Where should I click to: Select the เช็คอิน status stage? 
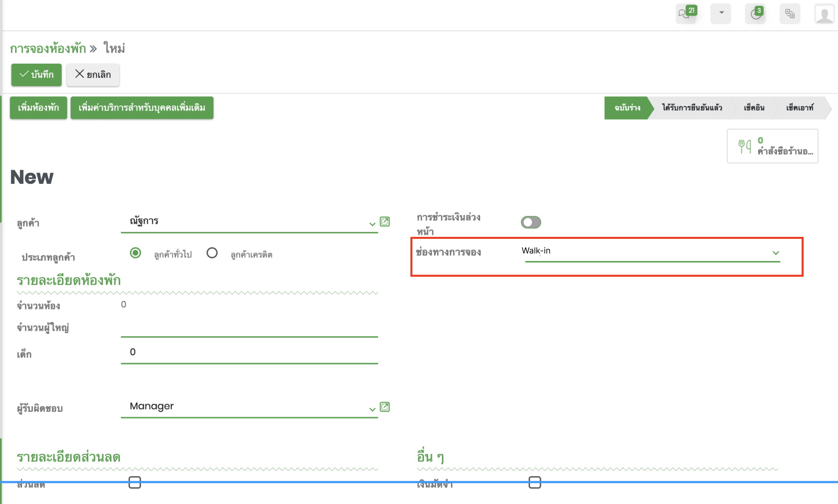click(754, 108)
